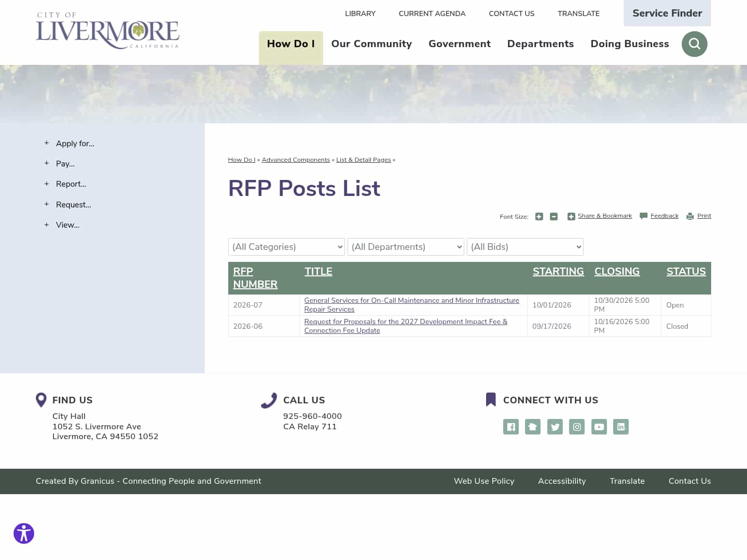Open the Doing Business menu

coord(630,44)
